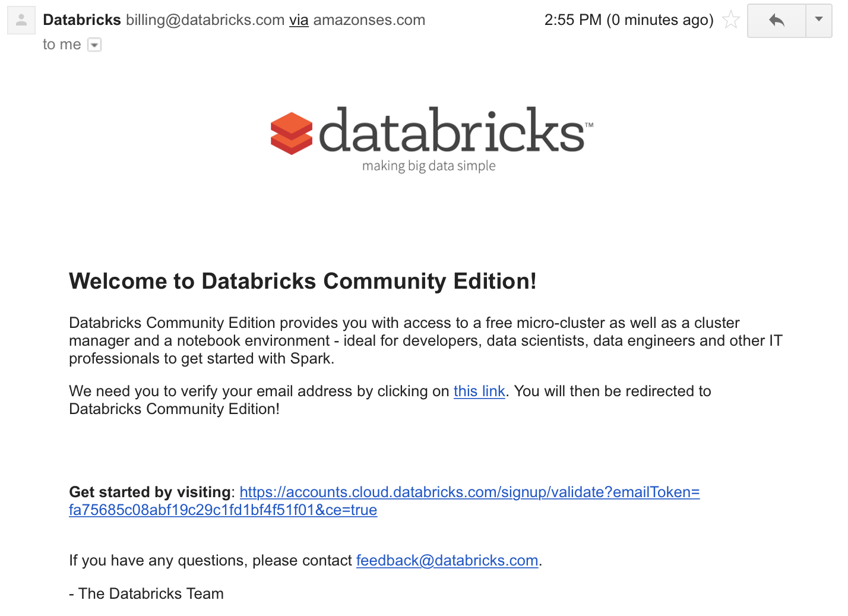Screen dimensions: 848x616
Task: Open the 'this link' verification link
Action: (479, 391)
